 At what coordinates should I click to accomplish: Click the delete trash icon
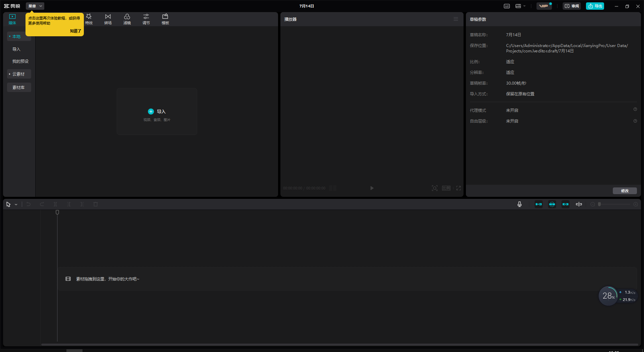[x=96, y=204]
